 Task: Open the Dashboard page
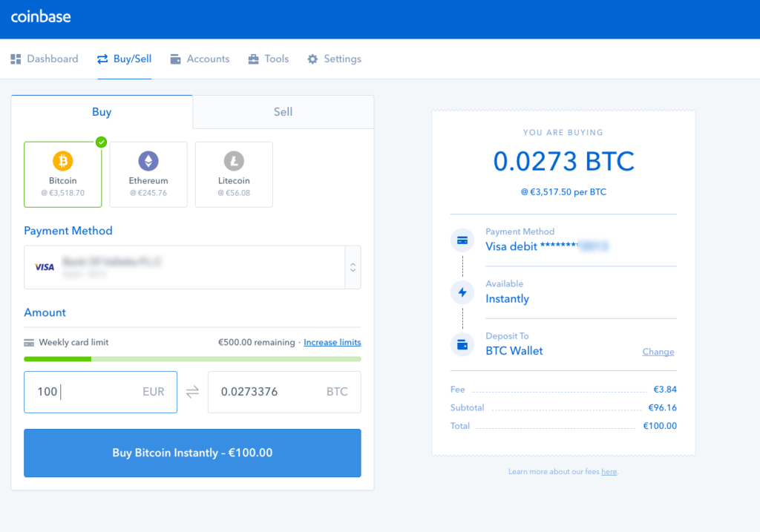pyautogui.click(x=45, y=59)
